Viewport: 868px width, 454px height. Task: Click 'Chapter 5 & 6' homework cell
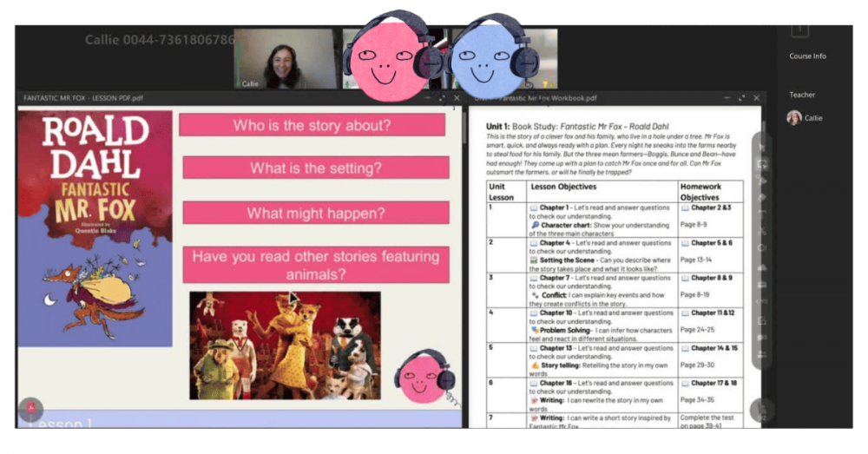coord(712,243)
